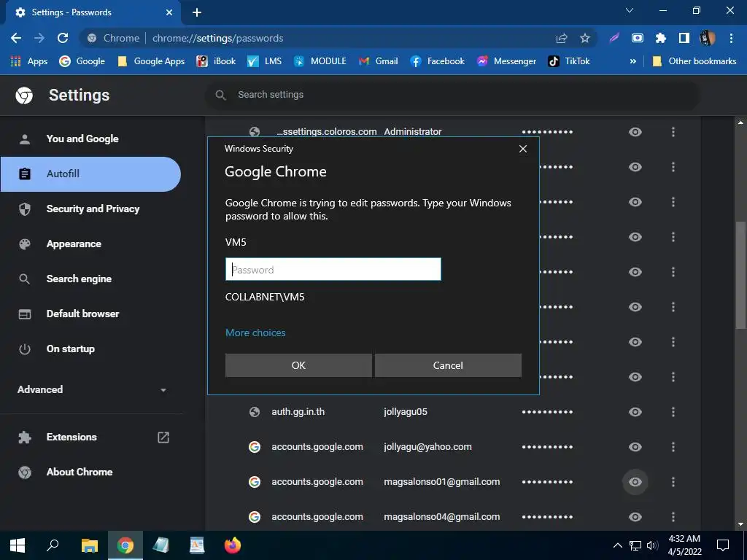Cancel the Windows Security dialog

click(x=448, y=365)
